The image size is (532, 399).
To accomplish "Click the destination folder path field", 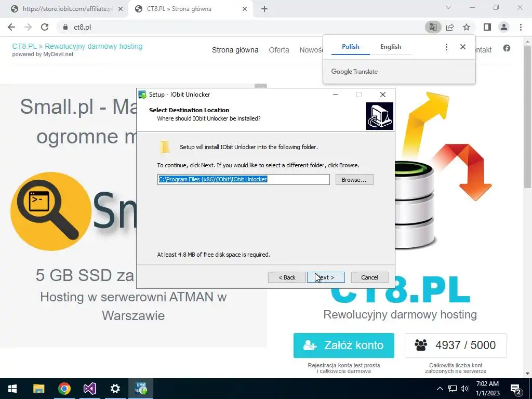I will [x=243, y=179].
